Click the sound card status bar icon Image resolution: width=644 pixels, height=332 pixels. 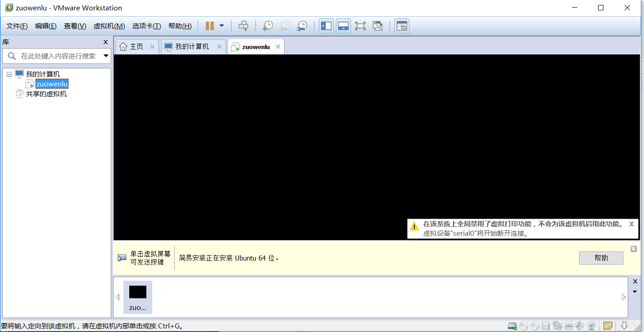580,326
